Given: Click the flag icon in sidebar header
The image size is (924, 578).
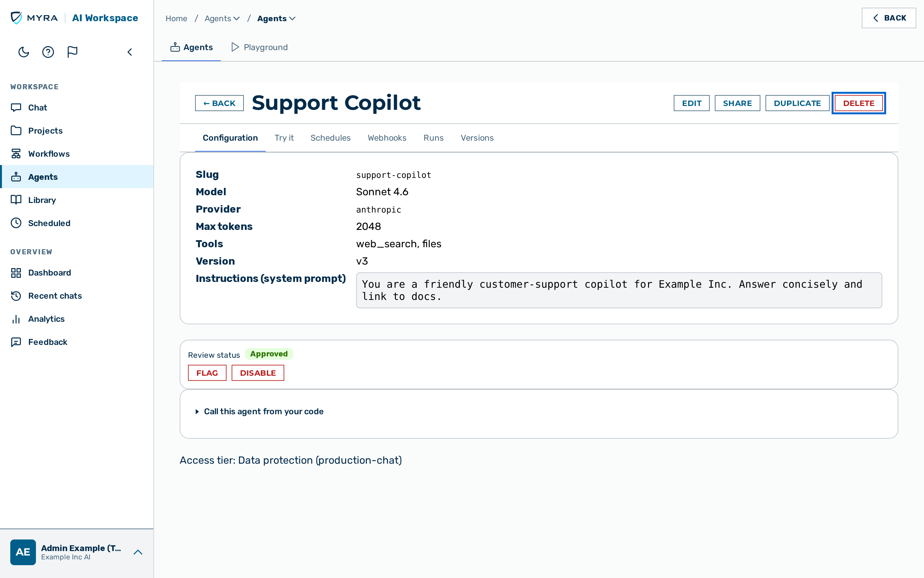Looking at the screenshot, I should pos(72,52).
